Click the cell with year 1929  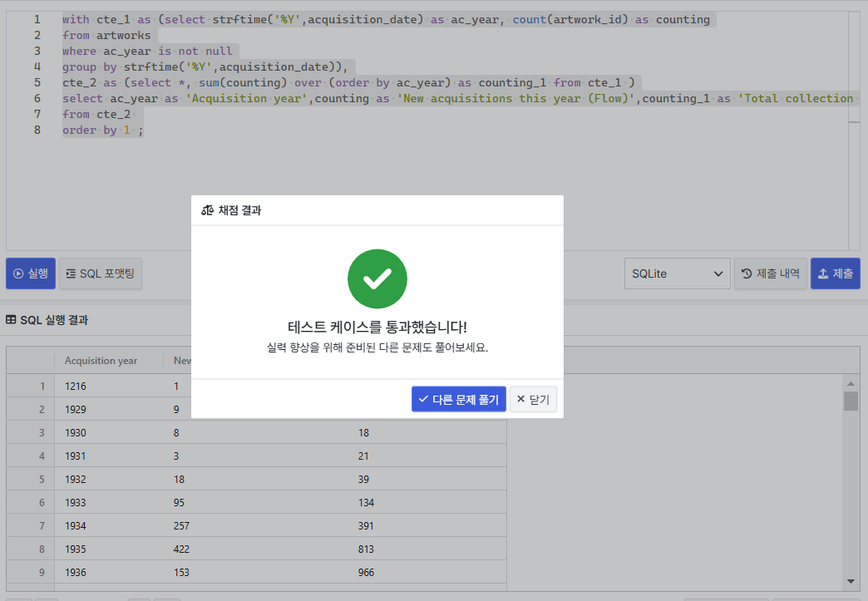pyautogui.click(x=108, y=410)
